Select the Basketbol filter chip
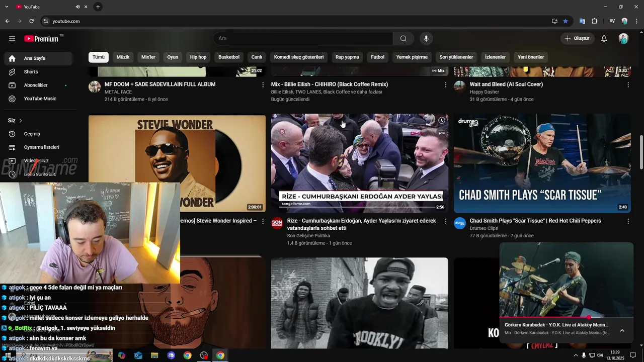Viewport: 644px width, 362px height. [229, 57]
